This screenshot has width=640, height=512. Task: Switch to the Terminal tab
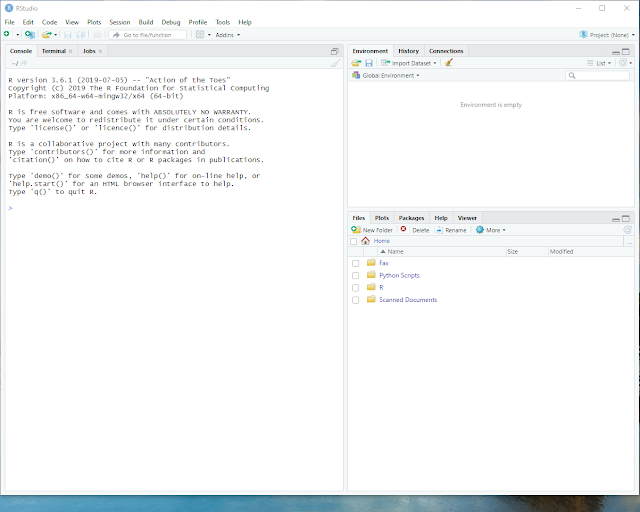[53, 51]
